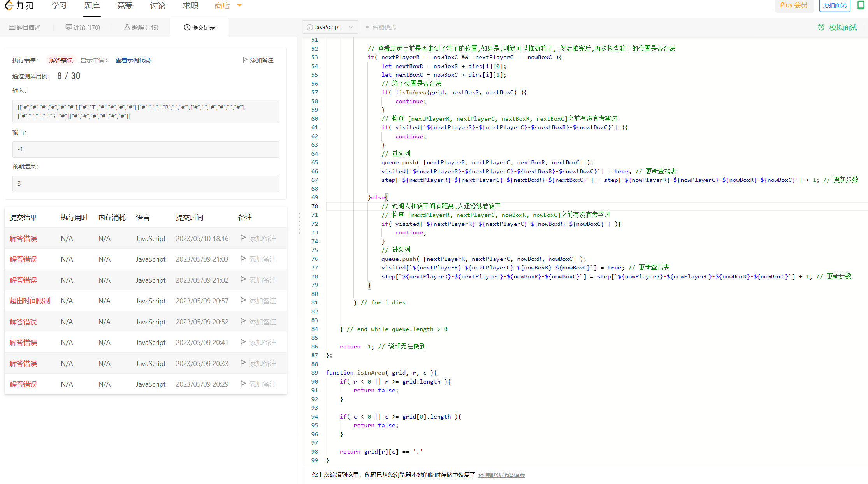
Task: Click the 还原默认代码模版 link
Action: click(502, 475)
